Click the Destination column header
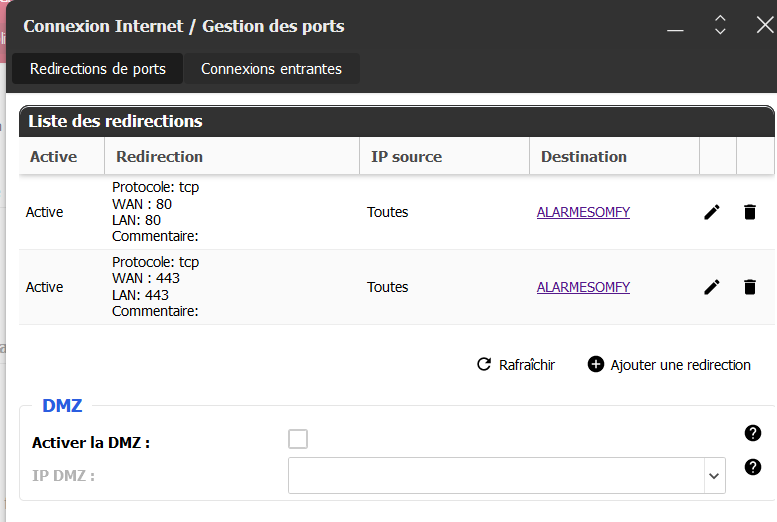 click(x=583, y=156)
